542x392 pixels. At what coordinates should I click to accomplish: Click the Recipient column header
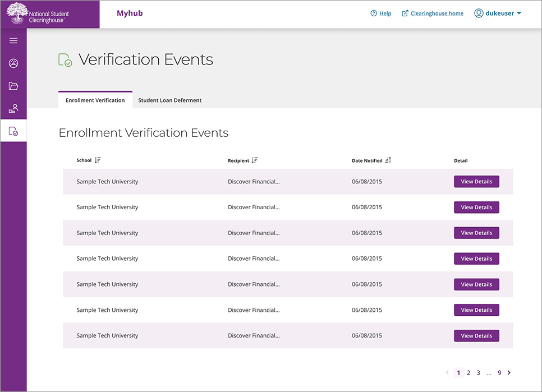coord(238,160)
